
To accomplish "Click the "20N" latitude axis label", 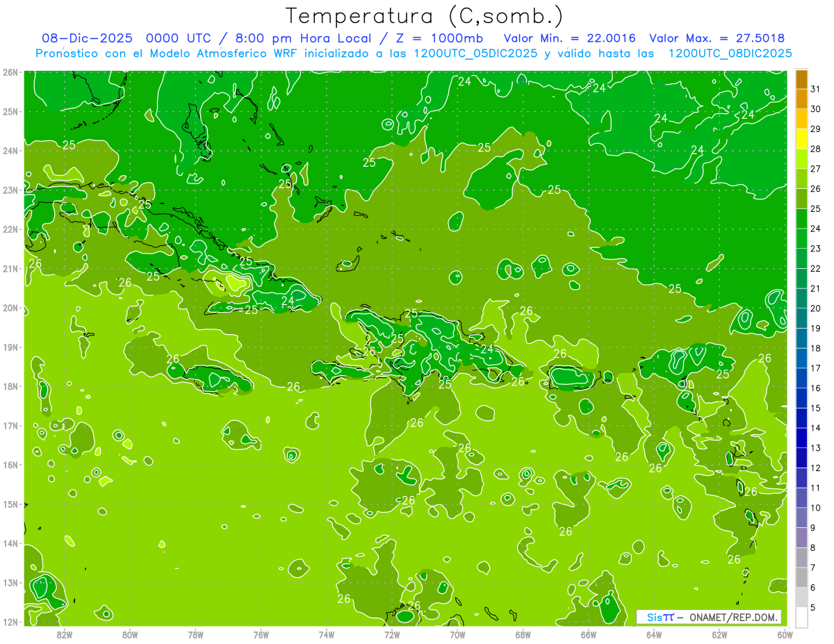I will (10, 308).
